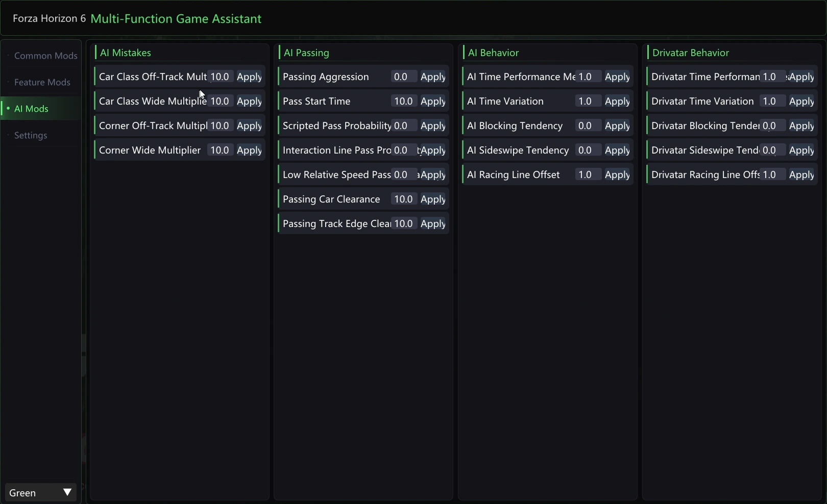827x504 pixels.
Task: Apply Passing Car Clearance
Action: [x=433, y=199]
